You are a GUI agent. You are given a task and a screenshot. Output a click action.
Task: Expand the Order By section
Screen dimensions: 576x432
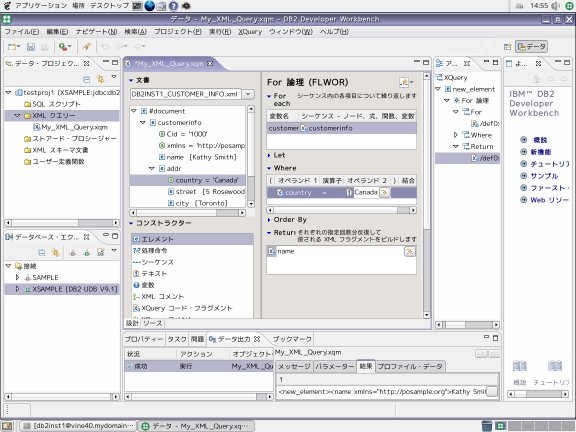point(269,220)
